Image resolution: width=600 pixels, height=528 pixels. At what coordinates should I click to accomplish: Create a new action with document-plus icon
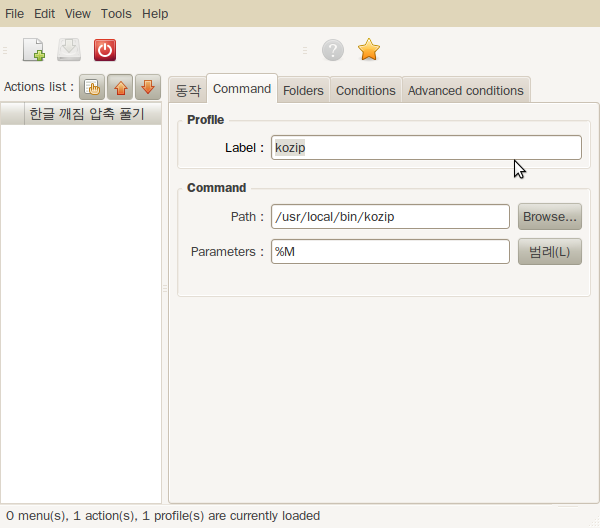(33, 50)
